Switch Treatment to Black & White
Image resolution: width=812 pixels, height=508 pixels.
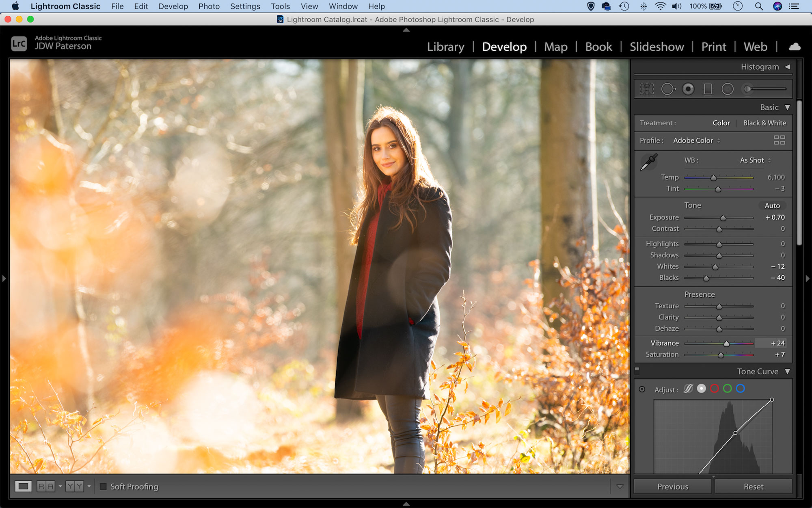pos(765,123)
